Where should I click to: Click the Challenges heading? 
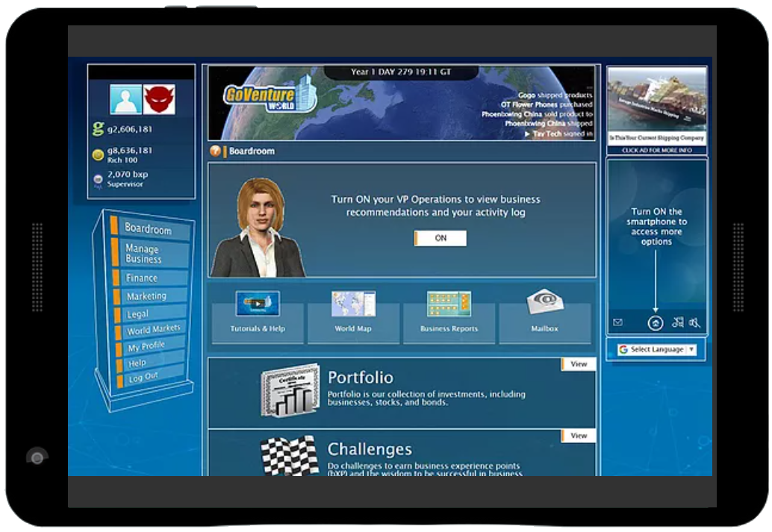click(x=370, y=449)
